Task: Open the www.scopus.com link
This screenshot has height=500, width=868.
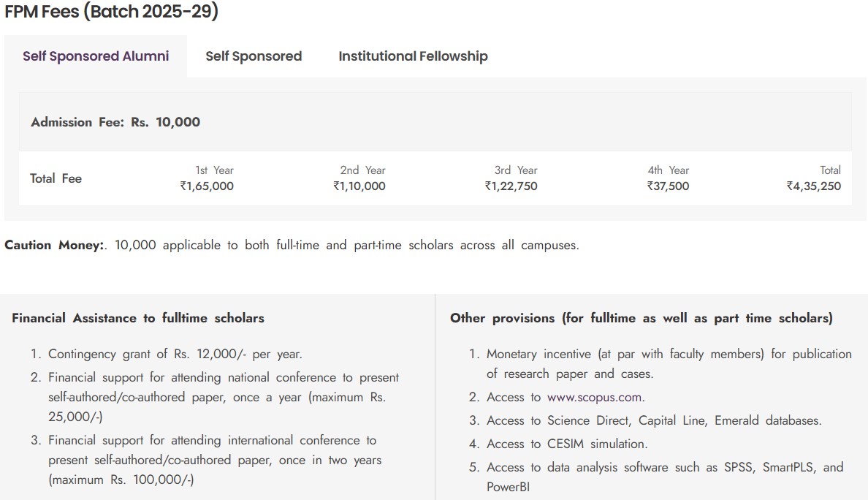Action: tap(594, 397)
